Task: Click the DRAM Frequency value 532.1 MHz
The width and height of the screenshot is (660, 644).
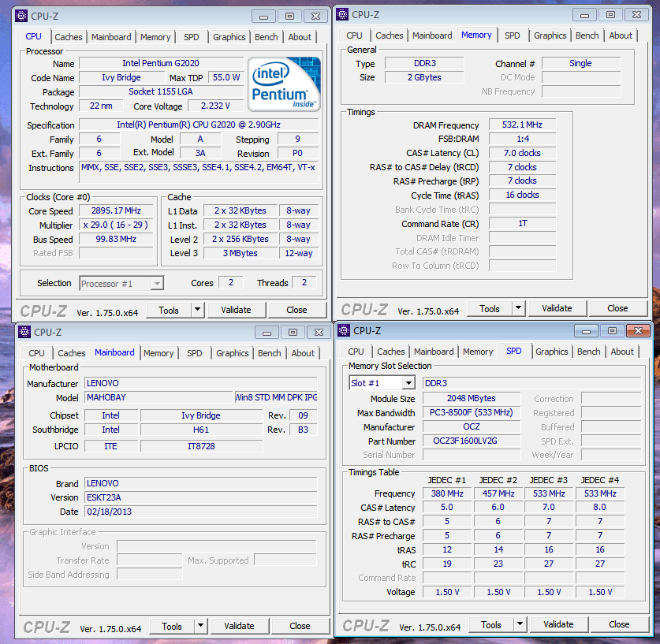Action: pos(522,125)
